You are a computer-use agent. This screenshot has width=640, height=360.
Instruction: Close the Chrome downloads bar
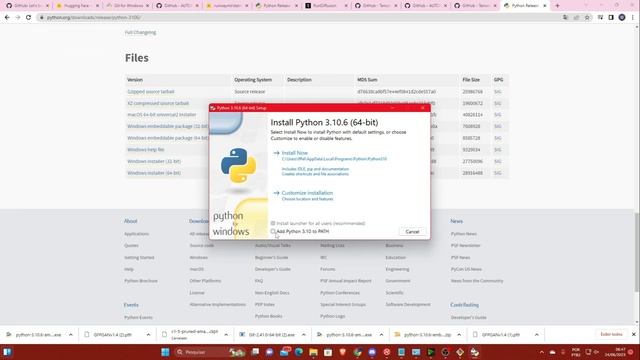(x=633, y=334)
